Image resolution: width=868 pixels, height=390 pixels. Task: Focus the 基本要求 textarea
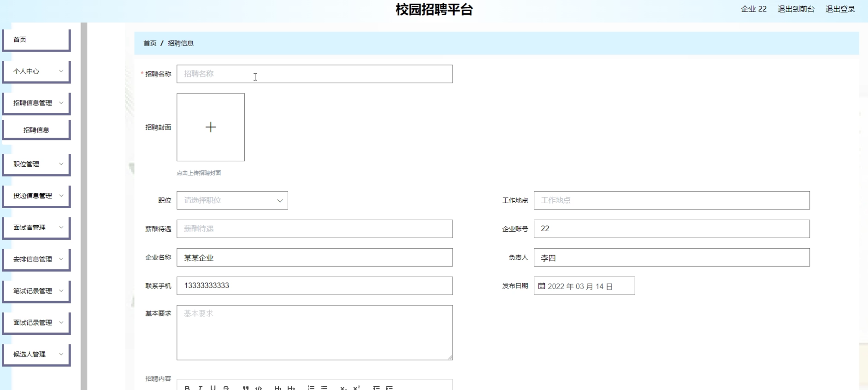click(x=315, y=332)
